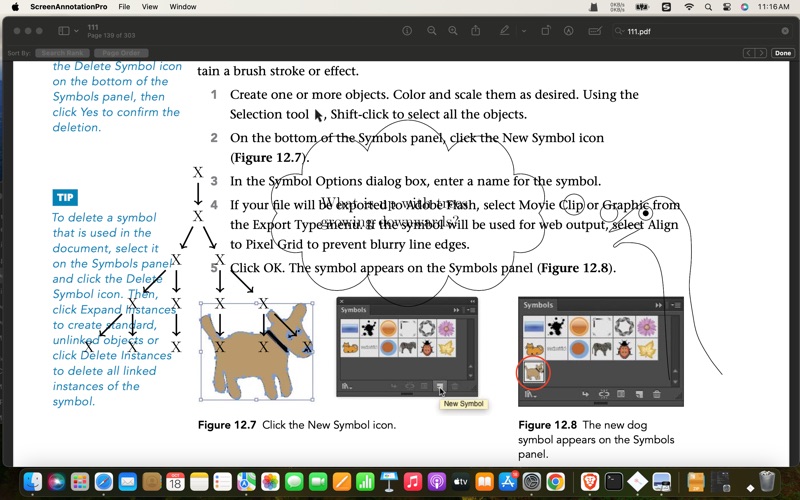
Task: Open Books from the Dock
Action: 485,481
